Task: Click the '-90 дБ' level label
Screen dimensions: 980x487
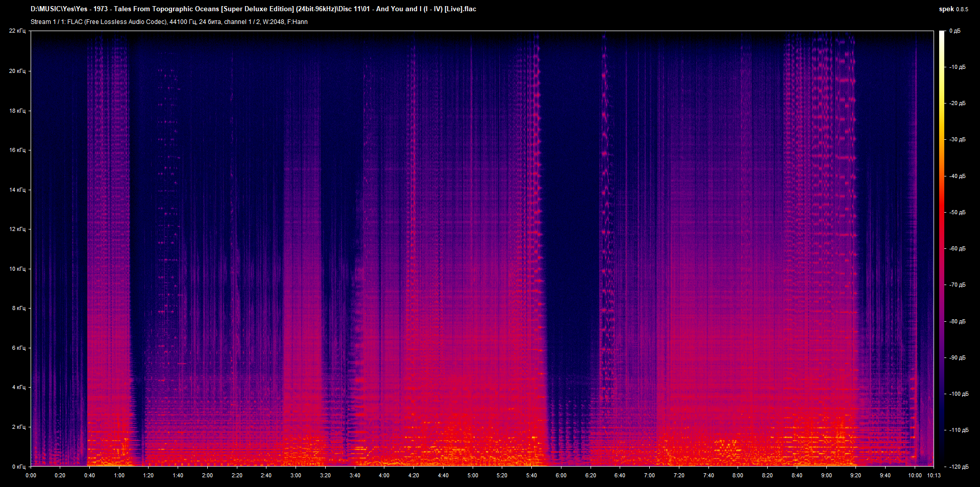Action: (x=957, y=358)
